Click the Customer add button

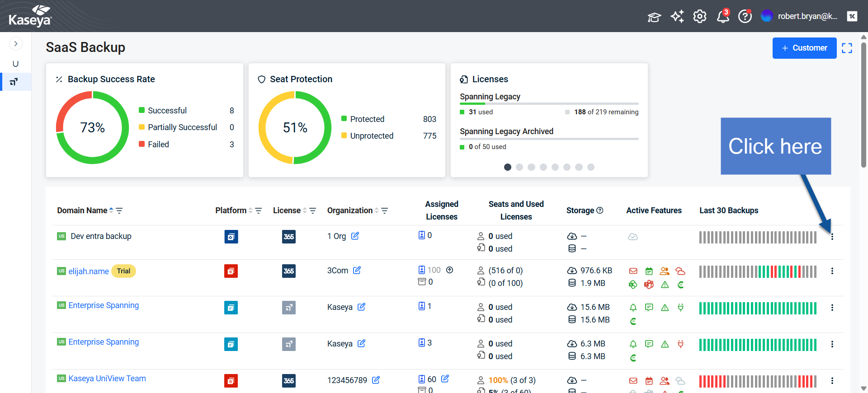point(804,48)
